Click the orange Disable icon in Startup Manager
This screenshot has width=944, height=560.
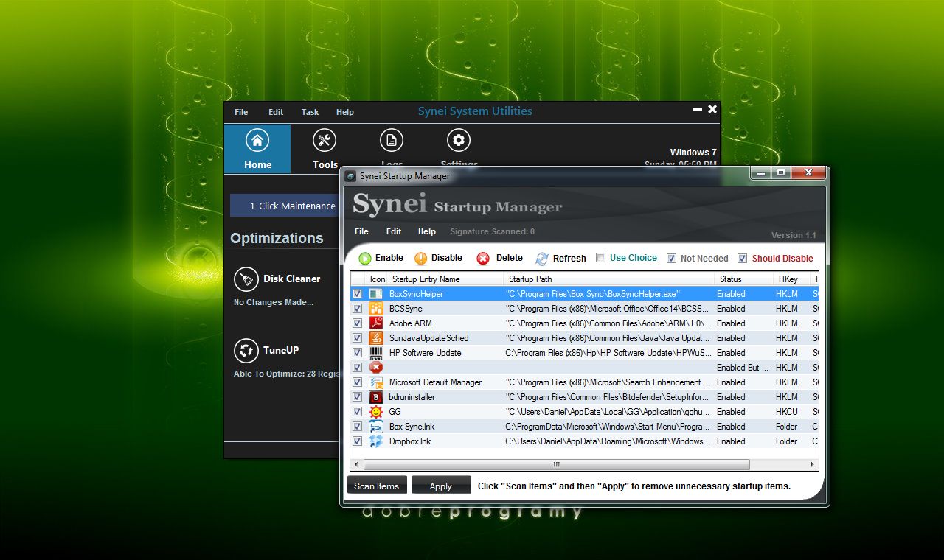(x=421, y=259)
